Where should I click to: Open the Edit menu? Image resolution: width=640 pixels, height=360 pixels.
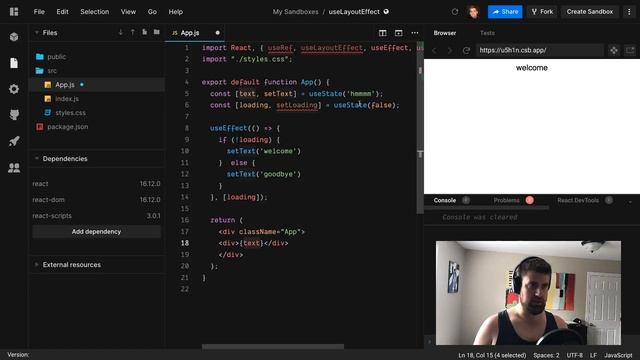point(62,12)
